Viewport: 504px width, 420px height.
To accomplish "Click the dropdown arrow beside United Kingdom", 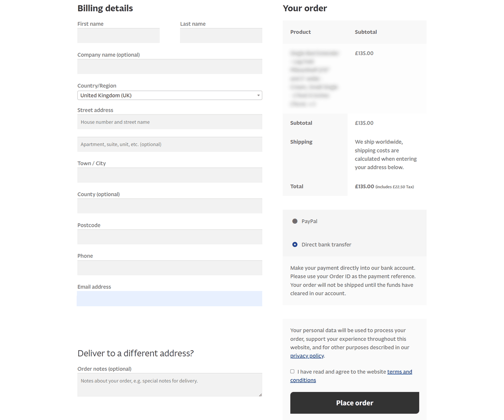I will [258, 95].
